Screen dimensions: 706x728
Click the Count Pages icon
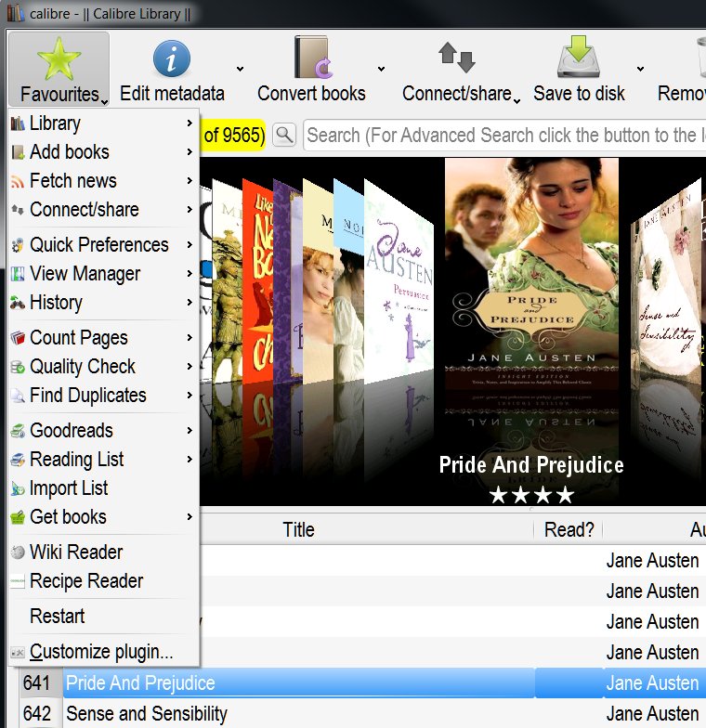(18, 338)
